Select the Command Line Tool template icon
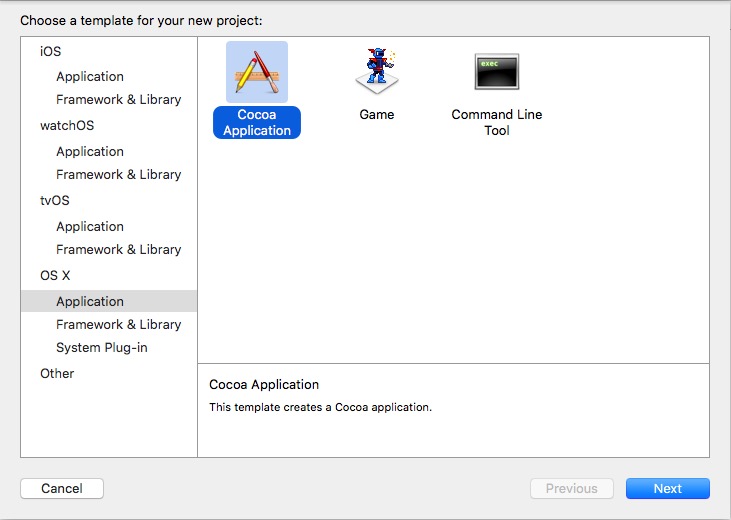Image resolution: width=731 pixels, height=520 pixels. (x=497, y=71)
